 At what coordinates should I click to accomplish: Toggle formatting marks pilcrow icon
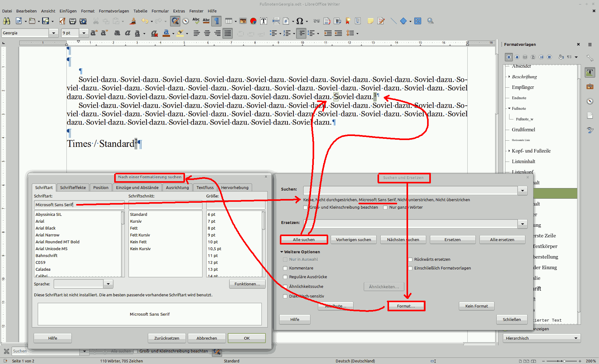[217, 21]
